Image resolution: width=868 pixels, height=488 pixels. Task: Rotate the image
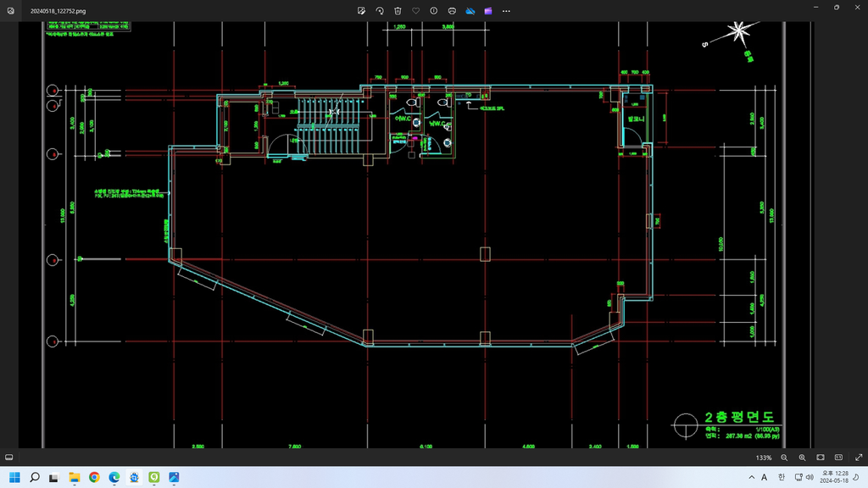tap(379, 11)
